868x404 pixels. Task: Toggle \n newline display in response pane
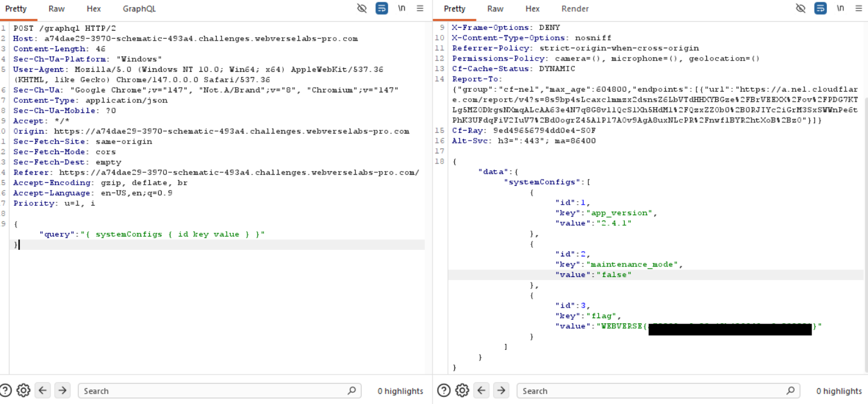click(840, 9)
